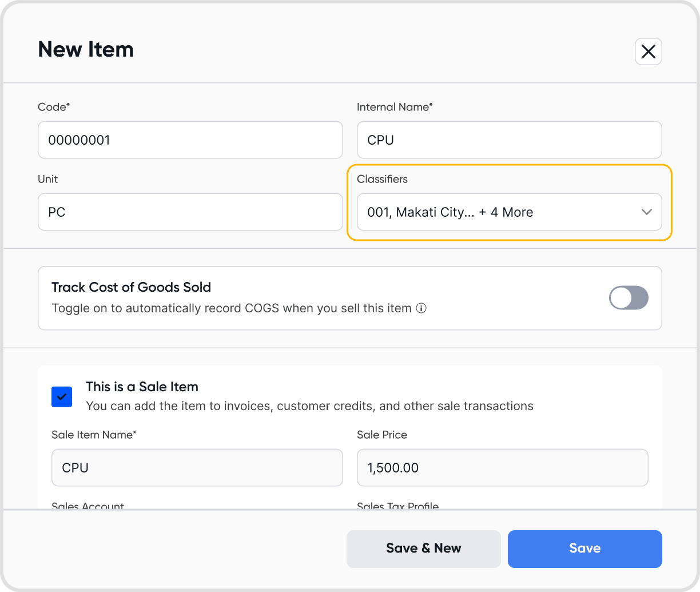Click the Sales Account label
The width and height of the screenshot is (700, 592).
tap(87, 506)
